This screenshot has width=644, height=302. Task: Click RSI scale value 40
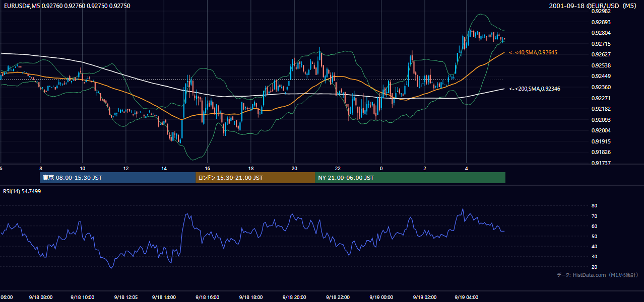pos(594,246)
